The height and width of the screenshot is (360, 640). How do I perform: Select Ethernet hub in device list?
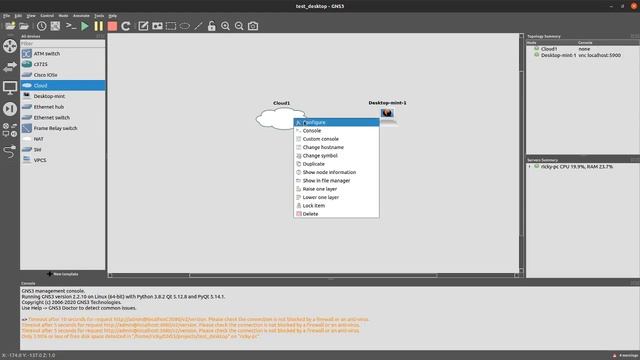(62, 107)
